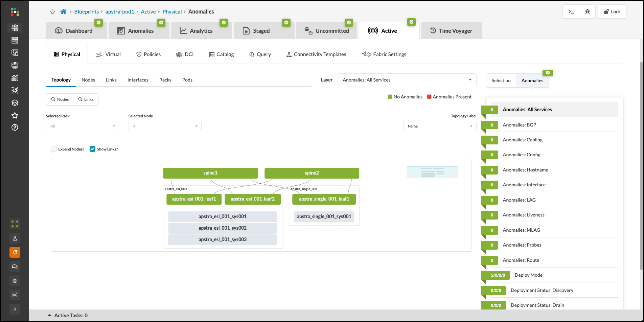
Task: Click the Help question mark icon
Action: [x=15, y=128]
